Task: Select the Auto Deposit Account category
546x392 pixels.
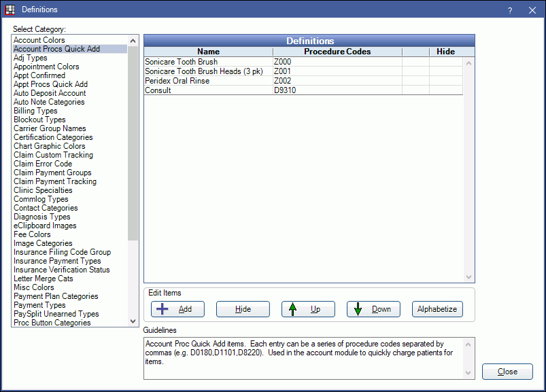Action: [69, 93]
